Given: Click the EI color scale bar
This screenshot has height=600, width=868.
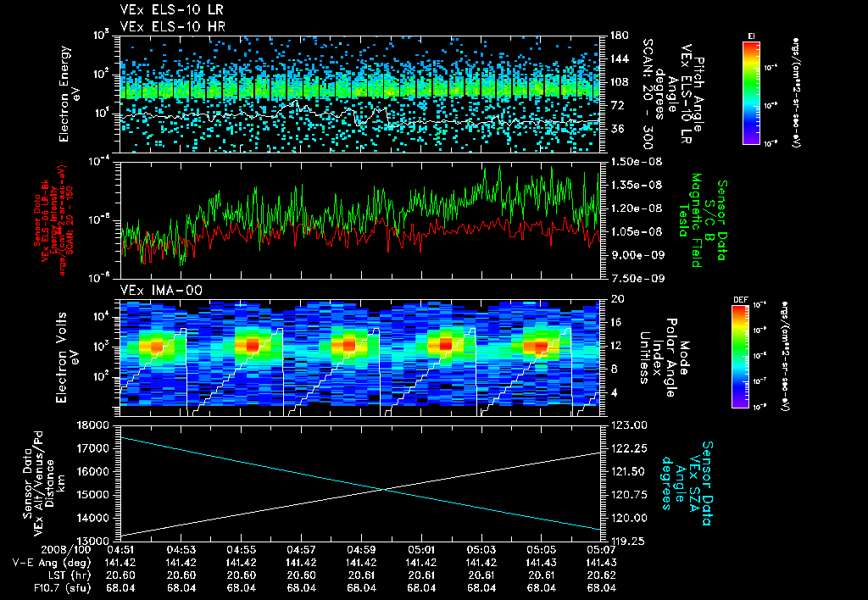Looking at the screenshot, I should 751,93.
